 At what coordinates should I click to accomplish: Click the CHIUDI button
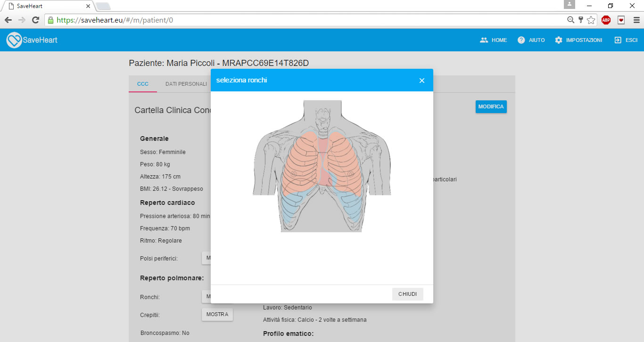(408, 294)
